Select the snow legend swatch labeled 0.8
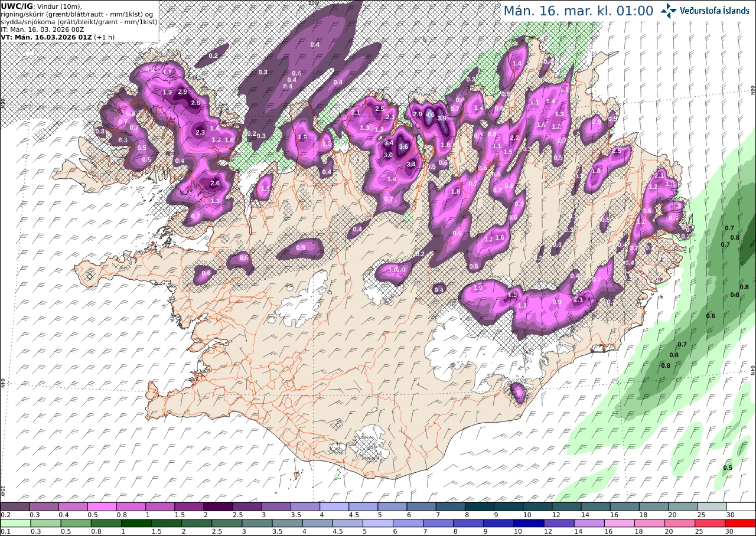The image size is (756, 536). click(131, 506)
